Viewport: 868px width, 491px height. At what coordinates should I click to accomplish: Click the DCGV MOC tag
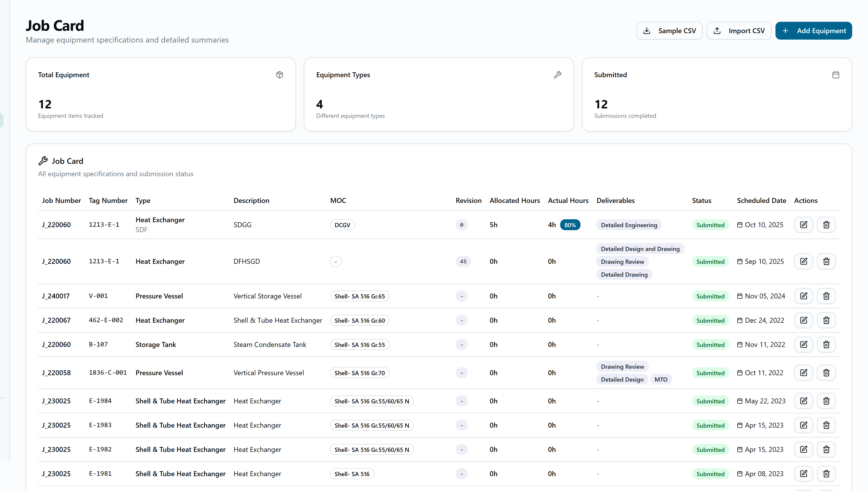click(342, 225)
